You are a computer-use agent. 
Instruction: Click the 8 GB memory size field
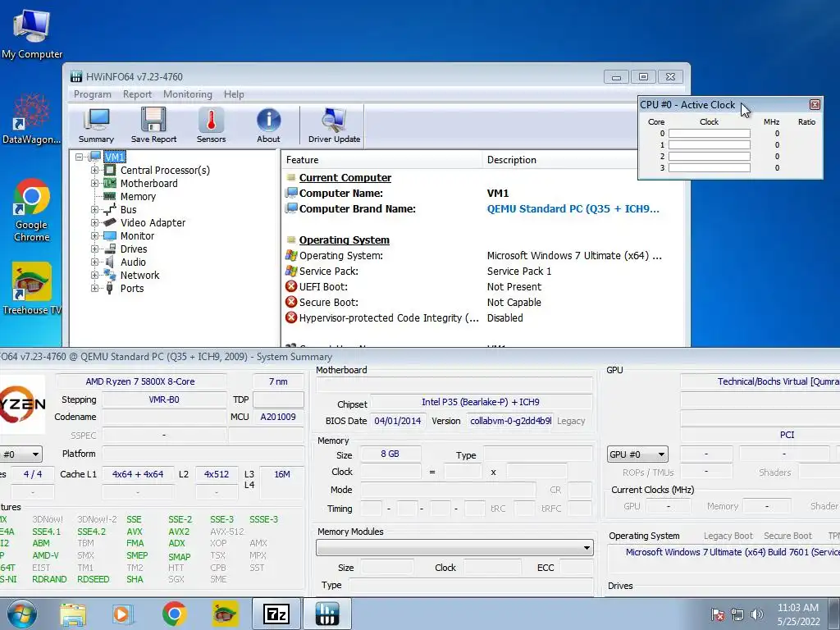[390, 454]
